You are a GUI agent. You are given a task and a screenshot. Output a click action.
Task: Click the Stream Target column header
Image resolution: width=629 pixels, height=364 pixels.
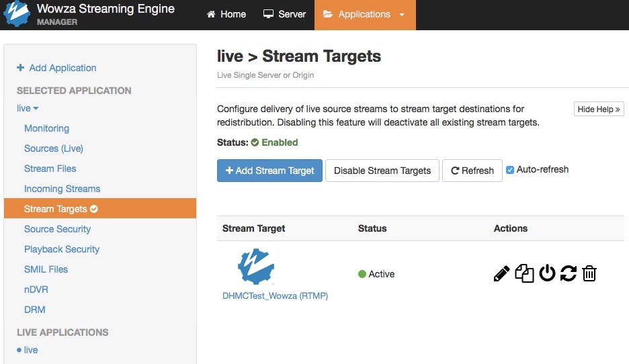pos(253,228)
